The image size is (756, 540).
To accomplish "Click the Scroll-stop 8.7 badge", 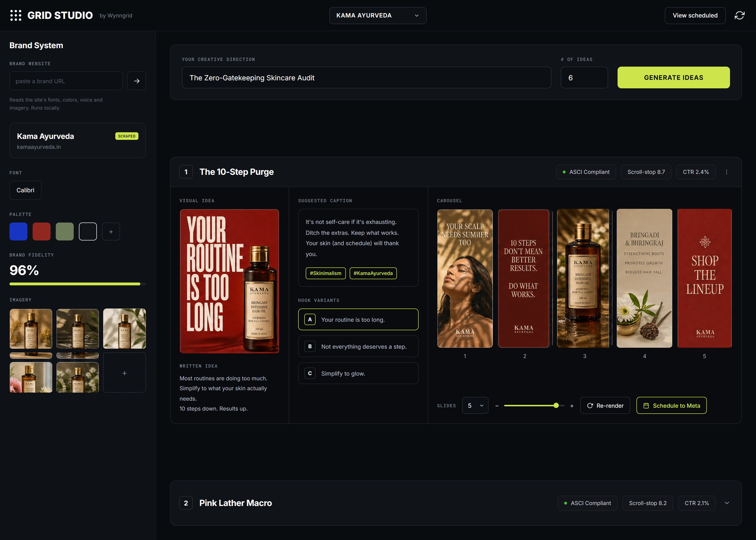I will [x=646, y=172].
